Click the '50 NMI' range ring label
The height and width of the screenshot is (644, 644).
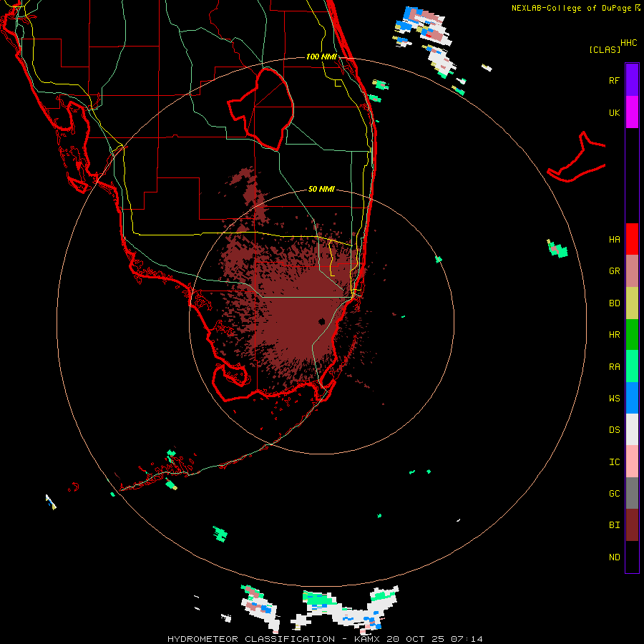(x=321, y=189)
